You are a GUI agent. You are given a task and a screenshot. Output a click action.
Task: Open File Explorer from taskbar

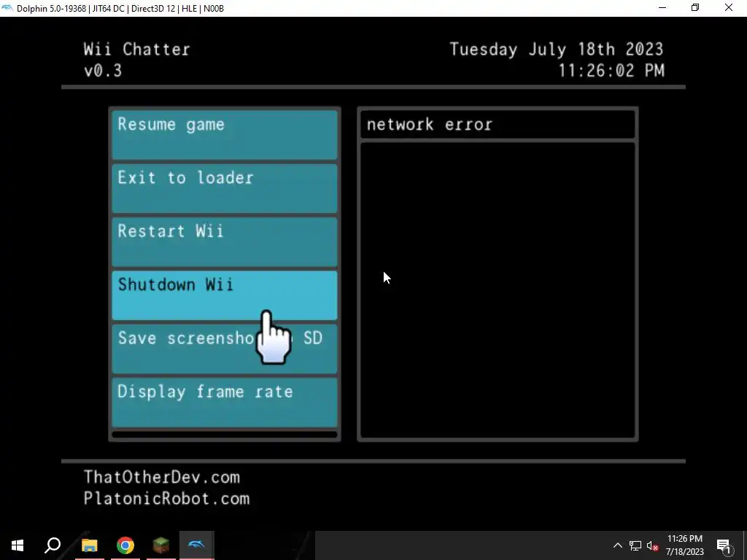pos(89,545)
